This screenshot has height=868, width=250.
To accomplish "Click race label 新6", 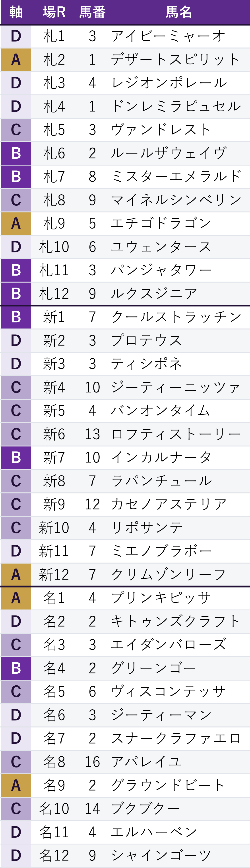I will click(54, 434).
